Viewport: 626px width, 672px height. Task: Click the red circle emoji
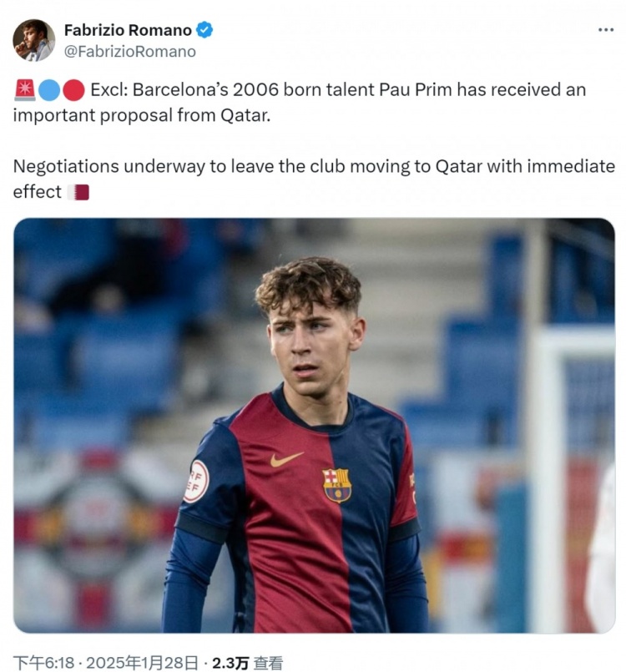pyautogui.click(x=73, y=90)
